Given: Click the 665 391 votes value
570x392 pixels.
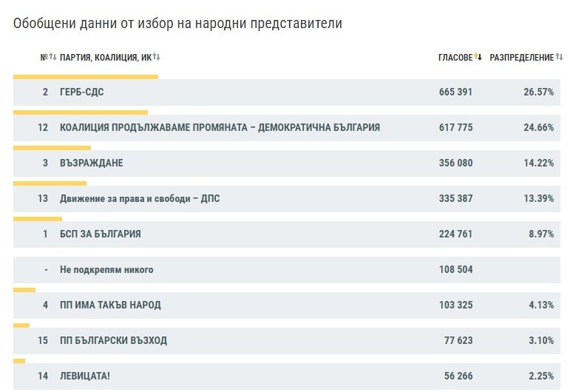Looking at the screenshot, I should point(455,92).
